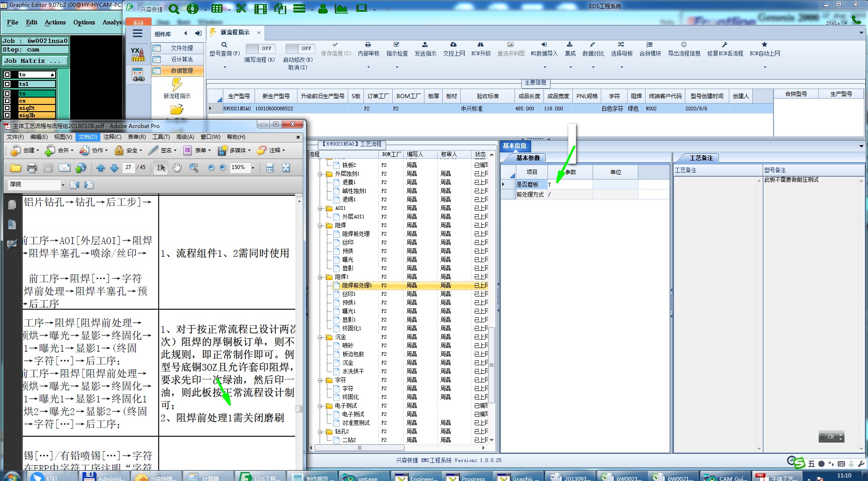Open Graphic Editor Actions menu
The width and height of the screenshot is (868, 481).
coord(55,22)
